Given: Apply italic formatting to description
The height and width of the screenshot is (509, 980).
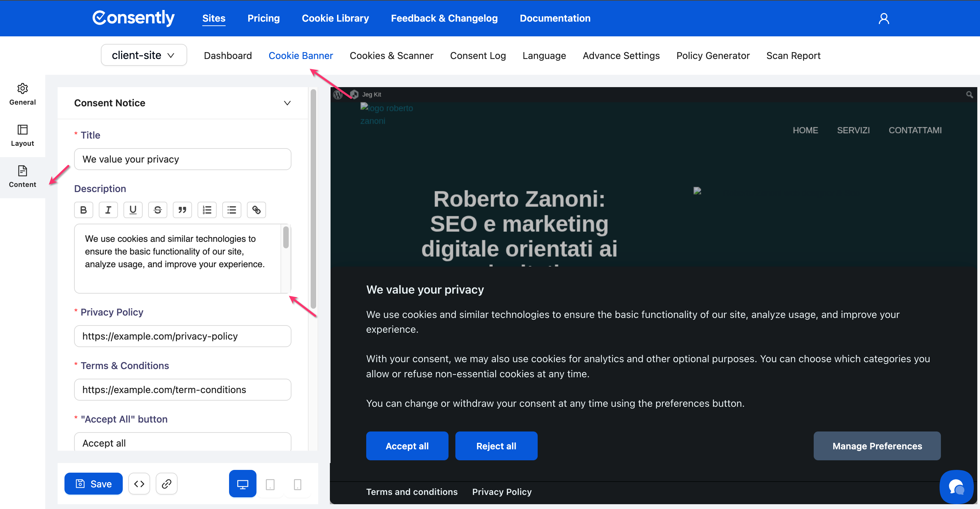Looking at the screenshot, I should [108, 210].
